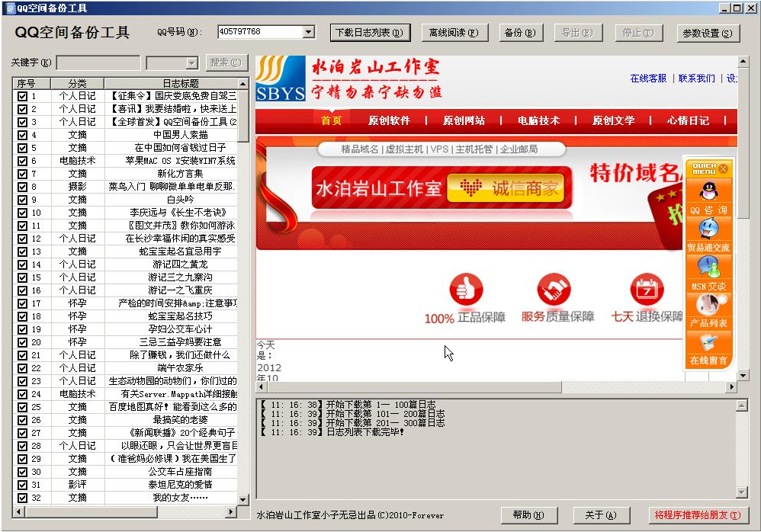Click the 停止 button
761x532 pixels.
tap(637, 33)
